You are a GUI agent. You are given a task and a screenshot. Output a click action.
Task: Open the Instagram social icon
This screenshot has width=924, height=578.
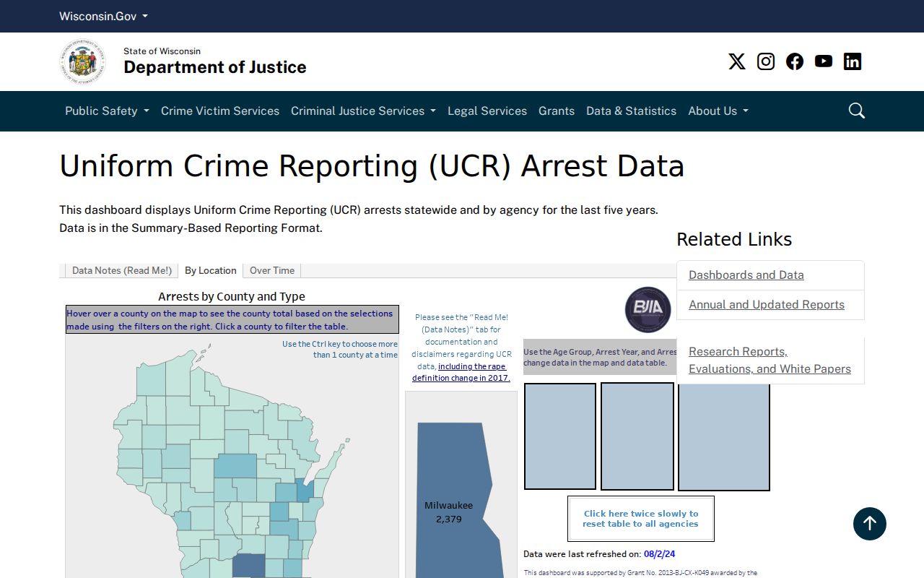pos(766,61)
